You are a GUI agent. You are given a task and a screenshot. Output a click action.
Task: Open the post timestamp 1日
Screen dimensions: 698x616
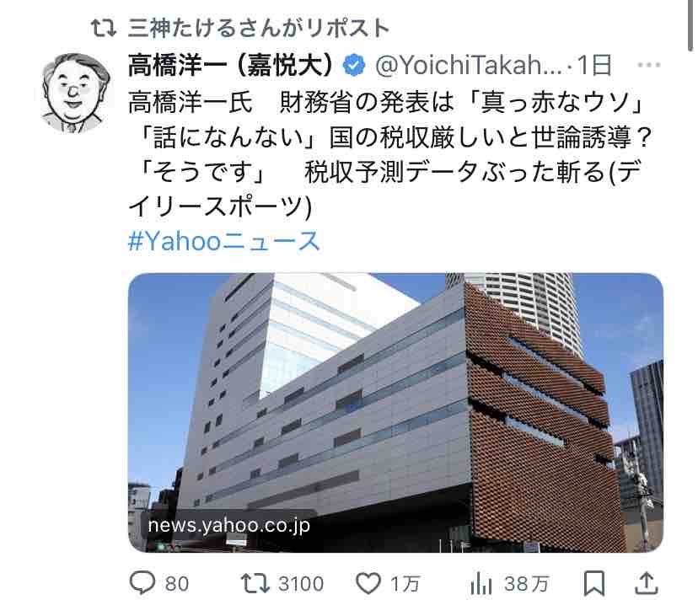click(594, 66)
